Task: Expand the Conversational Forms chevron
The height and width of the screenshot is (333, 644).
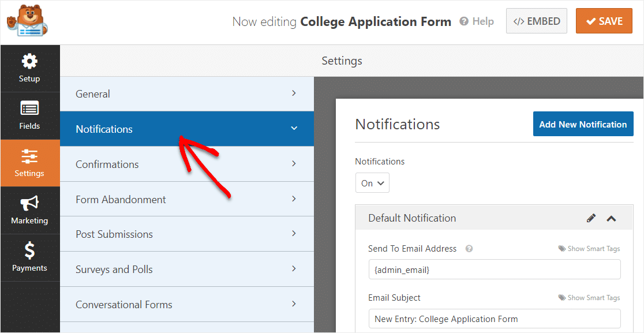Action: (x=294, y=304)
